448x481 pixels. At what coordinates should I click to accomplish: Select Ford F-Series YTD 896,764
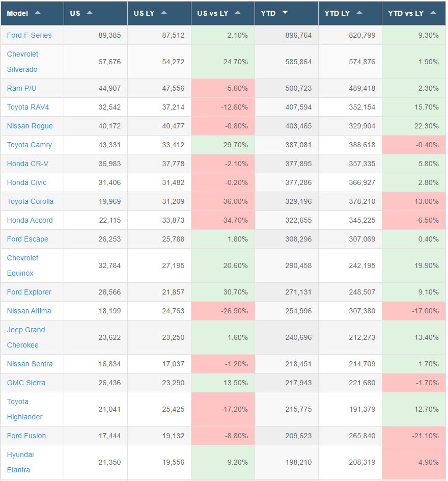point(298,35)
